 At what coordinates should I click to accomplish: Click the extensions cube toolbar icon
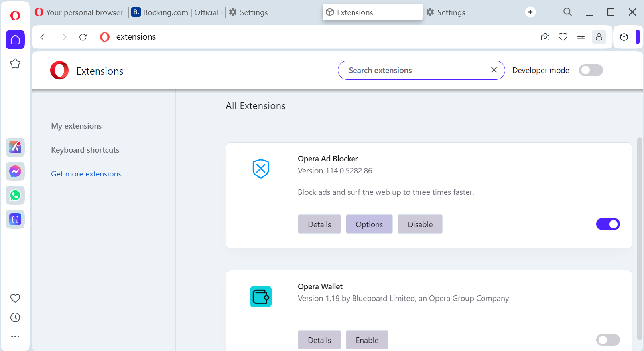[624, 37]
